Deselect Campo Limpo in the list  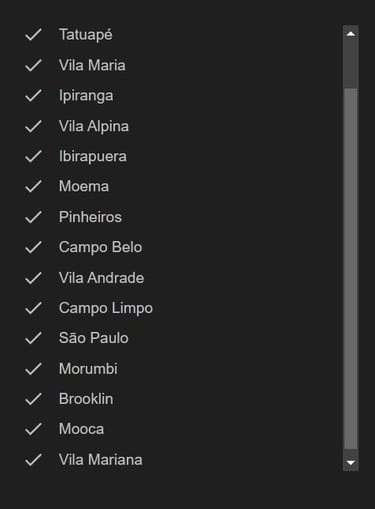click(x=180, y=308)
